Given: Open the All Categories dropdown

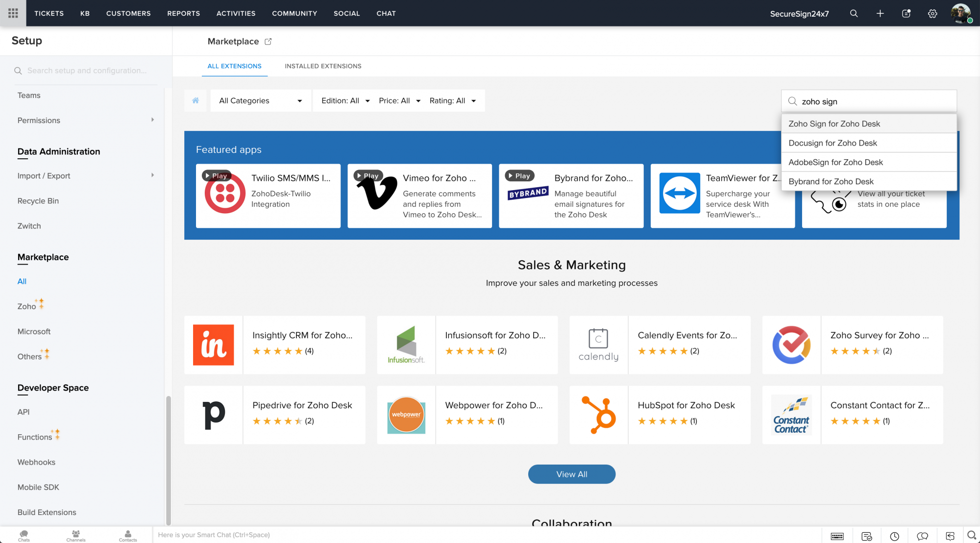Looking at the screenshot, I should click(260, 100).
